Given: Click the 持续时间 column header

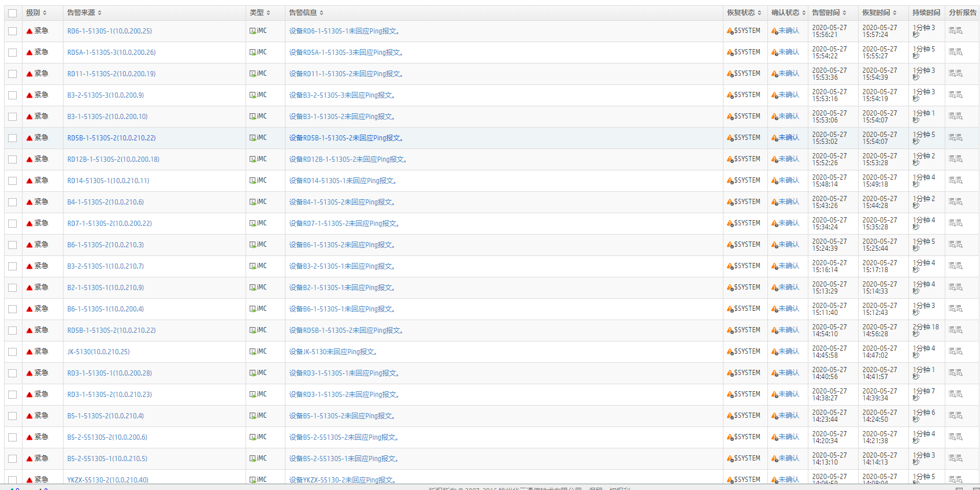Looking at the screenshot, I should [926, 13].
